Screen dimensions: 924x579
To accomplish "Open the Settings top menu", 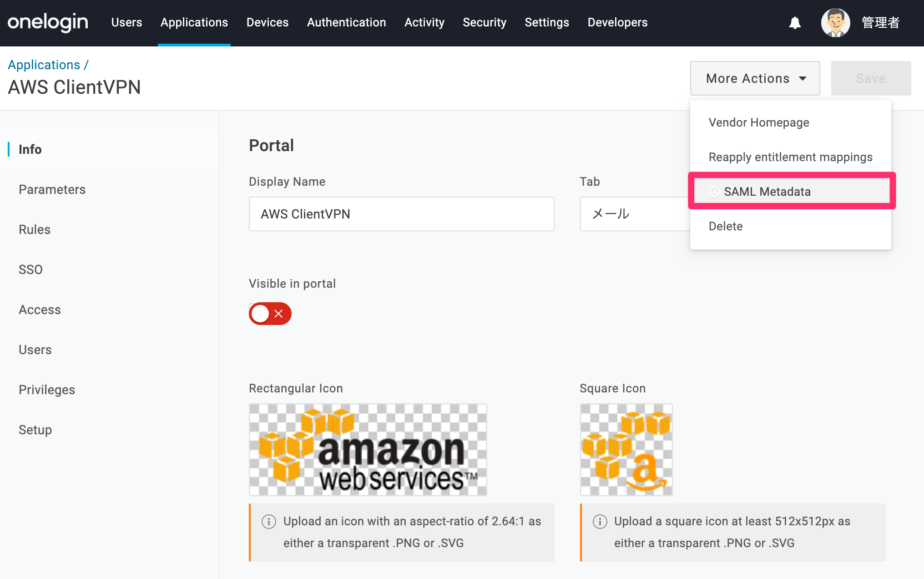I will click(547, 22).
